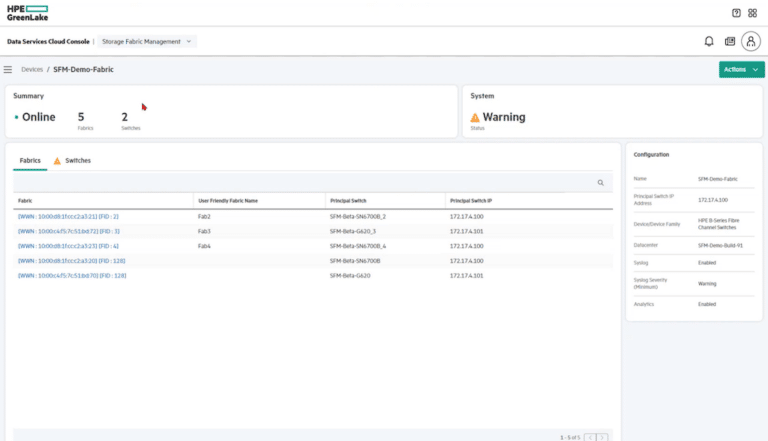Click the search icon in fabrics table
The image size is (768, 441).
600,183
